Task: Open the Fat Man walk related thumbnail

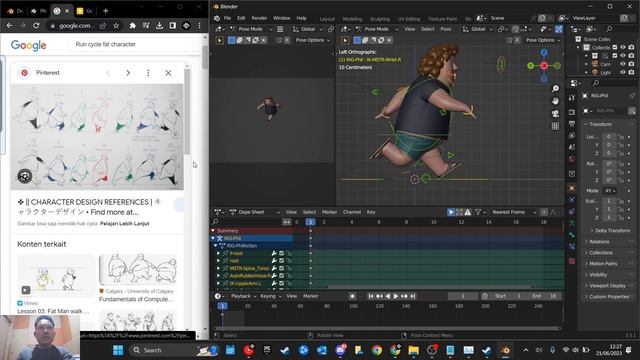Action: pos(56,276)
